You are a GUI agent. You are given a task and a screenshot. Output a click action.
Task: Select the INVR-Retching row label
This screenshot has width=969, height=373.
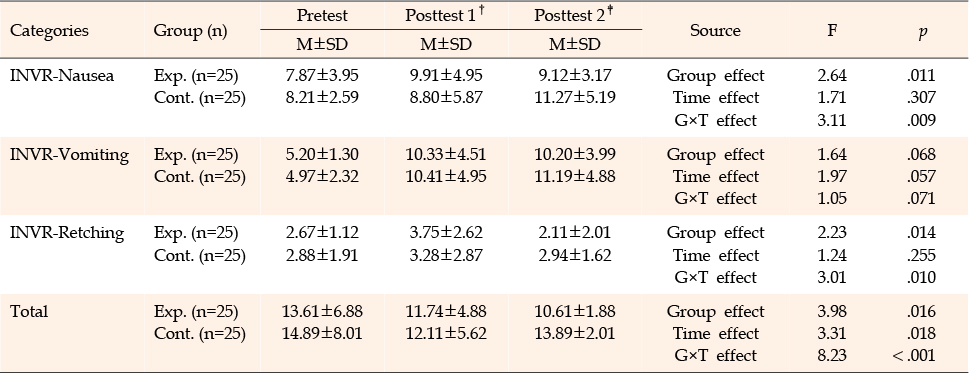[x=67, y=233]
